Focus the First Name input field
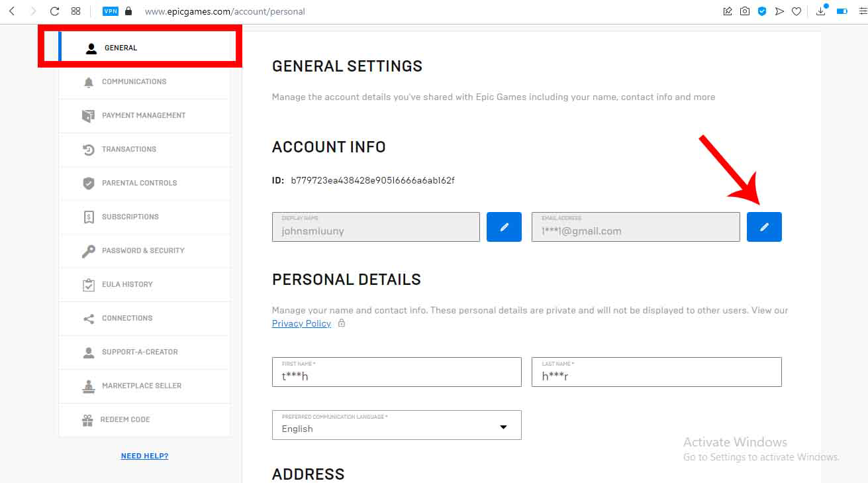 click(397, 372)
